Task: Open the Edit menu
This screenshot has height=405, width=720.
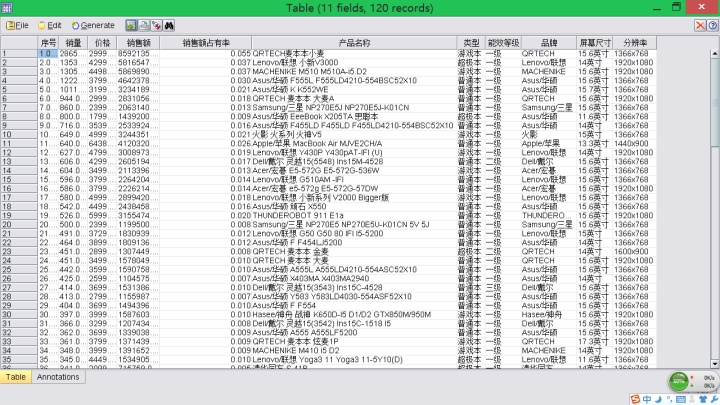Action: pyautogui.click(x=50, y=25)
